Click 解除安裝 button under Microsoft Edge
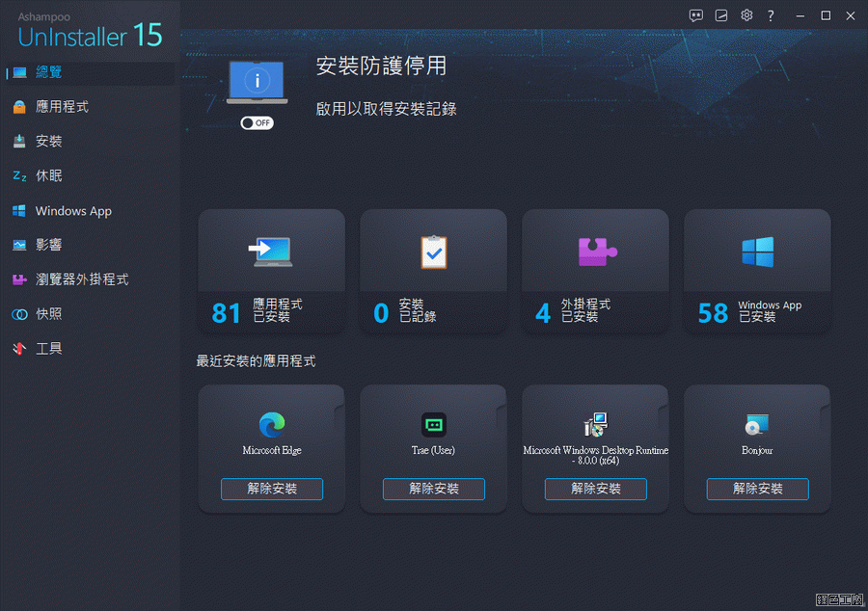 [x=271, y=489]
